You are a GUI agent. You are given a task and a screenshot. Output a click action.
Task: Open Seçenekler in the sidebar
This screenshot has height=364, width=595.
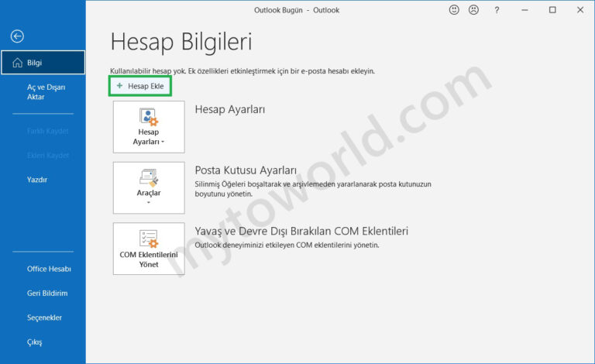44,318
